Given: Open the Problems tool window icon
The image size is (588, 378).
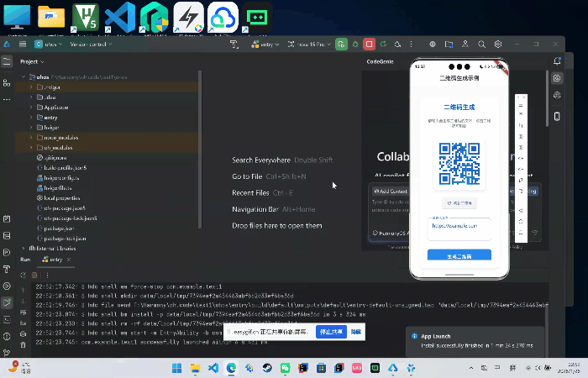Looking at the screenshot, I should tap(7, 336).
